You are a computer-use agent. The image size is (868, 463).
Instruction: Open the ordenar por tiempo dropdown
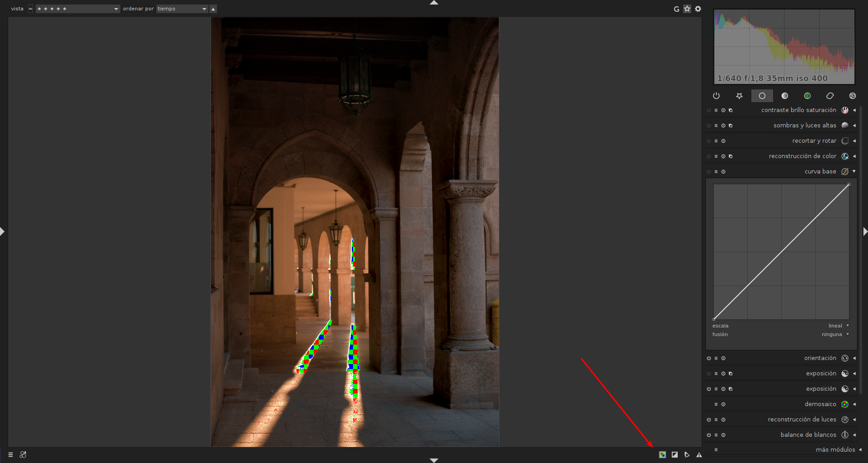coord(182,9)
